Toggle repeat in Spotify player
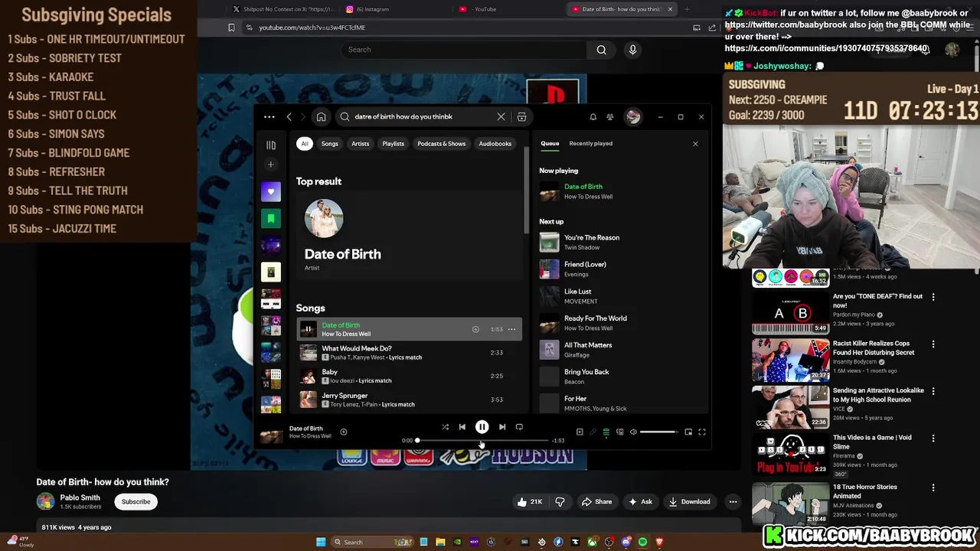 [x=519, y=427]
